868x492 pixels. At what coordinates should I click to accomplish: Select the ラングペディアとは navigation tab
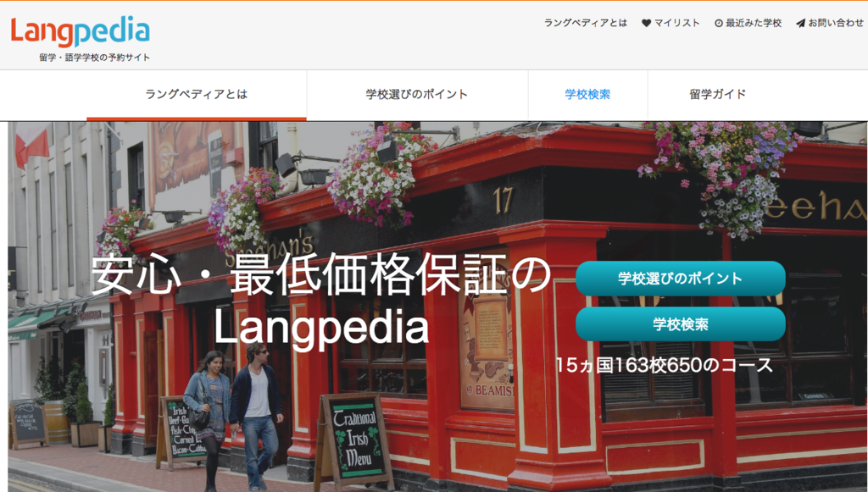point(197,95)
